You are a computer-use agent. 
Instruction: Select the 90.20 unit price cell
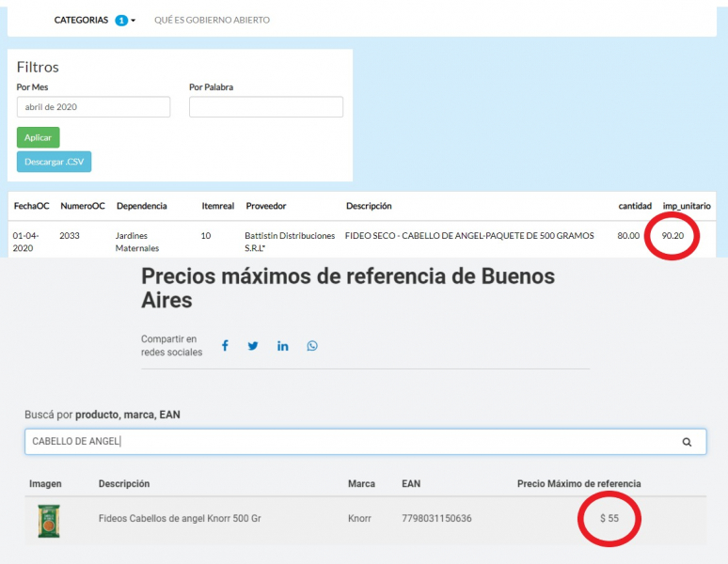point(673,236)
